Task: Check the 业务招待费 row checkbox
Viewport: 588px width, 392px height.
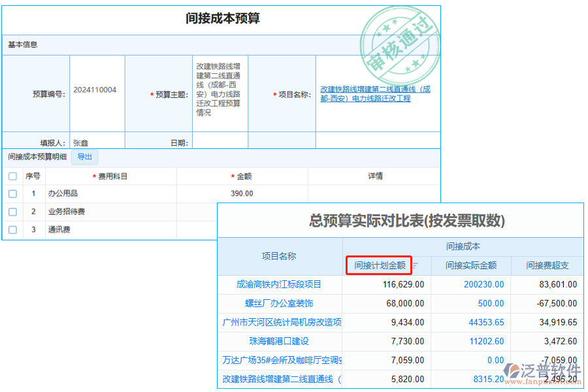Action: [x=11, y=212]
